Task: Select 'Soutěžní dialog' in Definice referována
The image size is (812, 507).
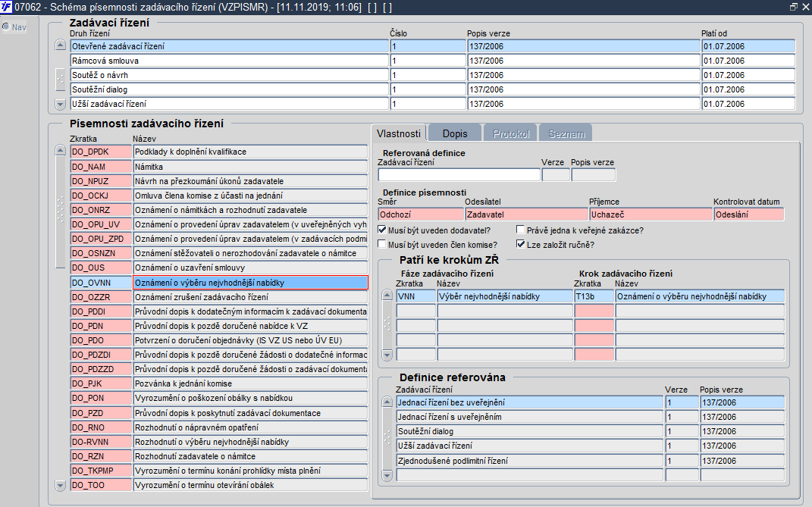Action: (x=528, y=431)
